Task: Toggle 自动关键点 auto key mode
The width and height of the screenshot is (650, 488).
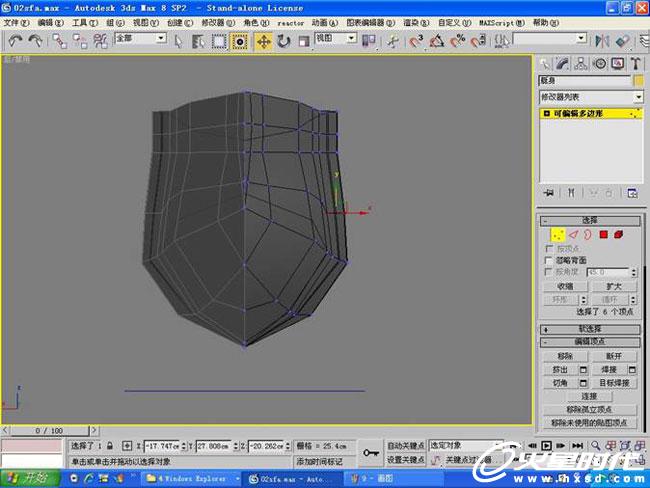Action: pos(405,446)
